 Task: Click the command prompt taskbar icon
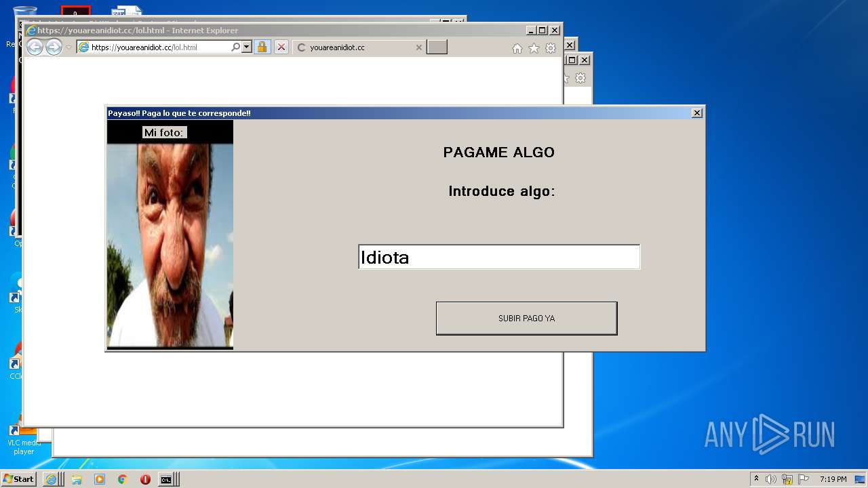pyautogui.click(x=166, y=479)
